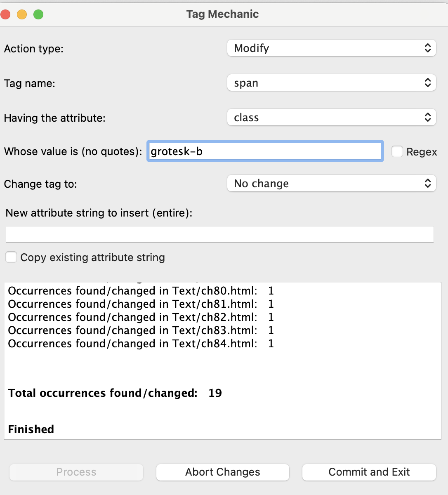
Task: Enable the Regex checkbox
Action: coord(397,152)
